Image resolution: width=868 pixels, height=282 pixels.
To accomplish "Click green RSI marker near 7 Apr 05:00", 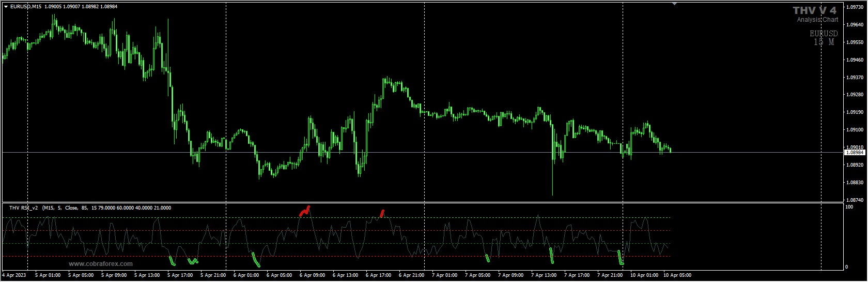I will click(487, 258).
